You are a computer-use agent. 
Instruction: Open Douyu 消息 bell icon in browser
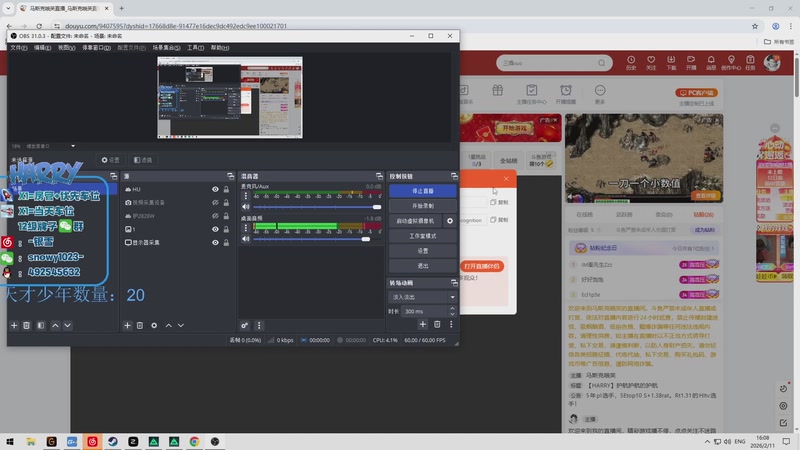click(x=711, y=63)
